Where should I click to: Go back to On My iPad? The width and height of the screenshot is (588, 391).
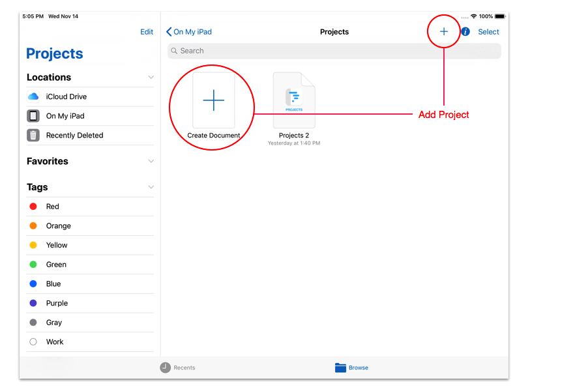tap(189, 31)
